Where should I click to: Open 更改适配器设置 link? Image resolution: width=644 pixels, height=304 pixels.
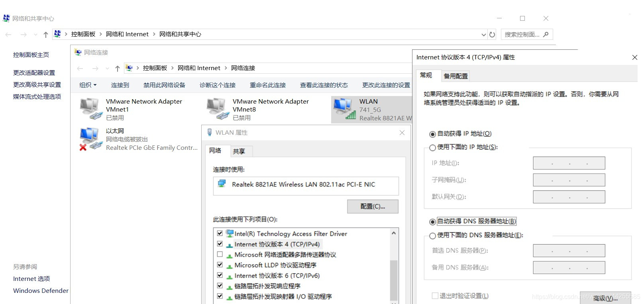[x=34, y=73]
